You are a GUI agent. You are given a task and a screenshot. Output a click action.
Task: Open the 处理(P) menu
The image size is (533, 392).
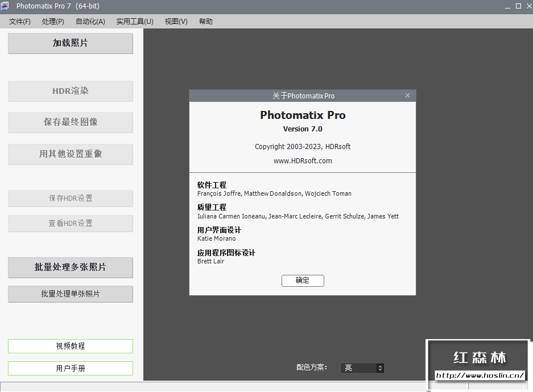click(53, 22)
